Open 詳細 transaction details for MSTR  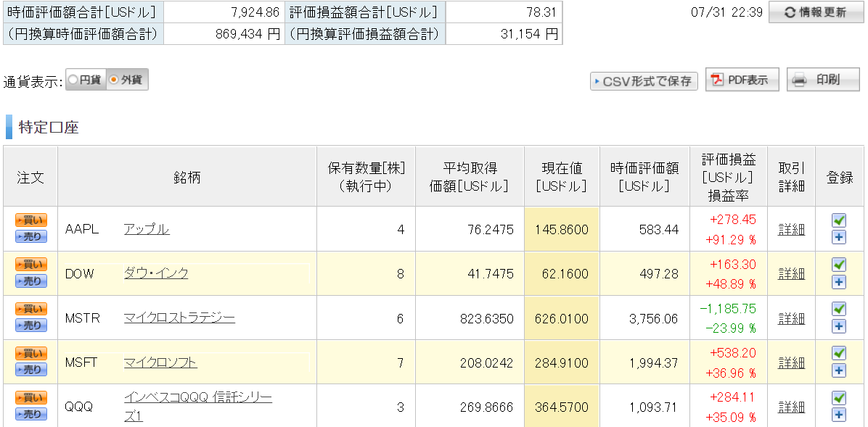(x=792, y=318)
